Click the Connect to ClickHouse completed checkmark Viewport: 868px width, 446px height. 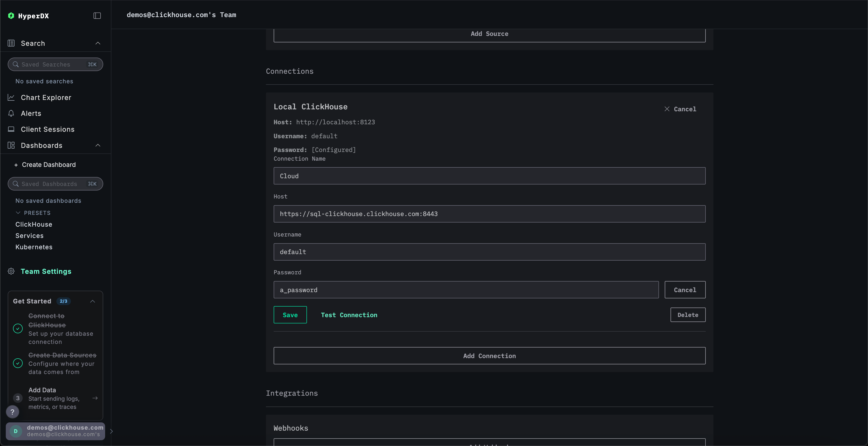point(18,328)
